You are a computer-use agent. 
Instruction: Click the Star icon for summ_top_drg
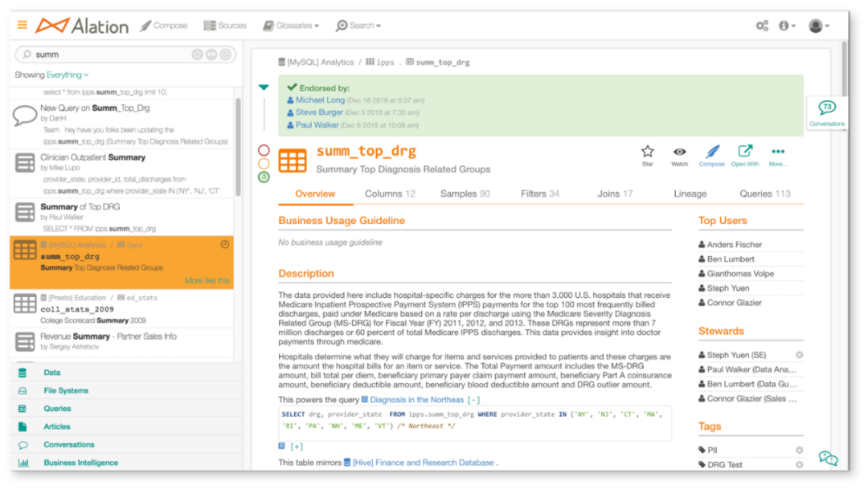pos(647,151)
